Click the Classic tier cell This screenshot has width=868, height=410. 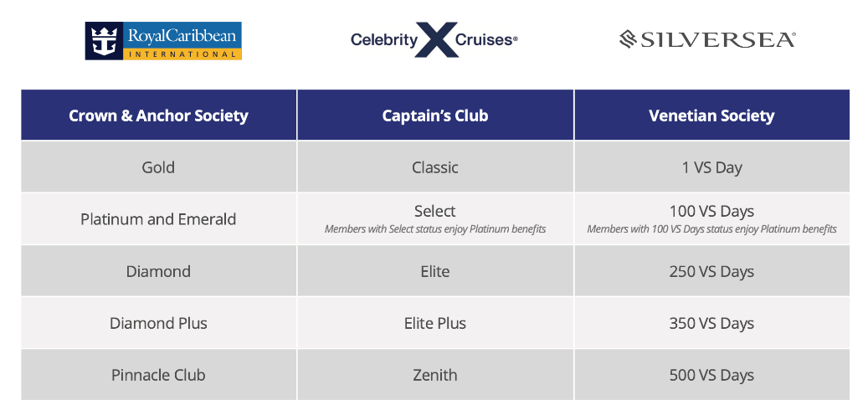435,167
